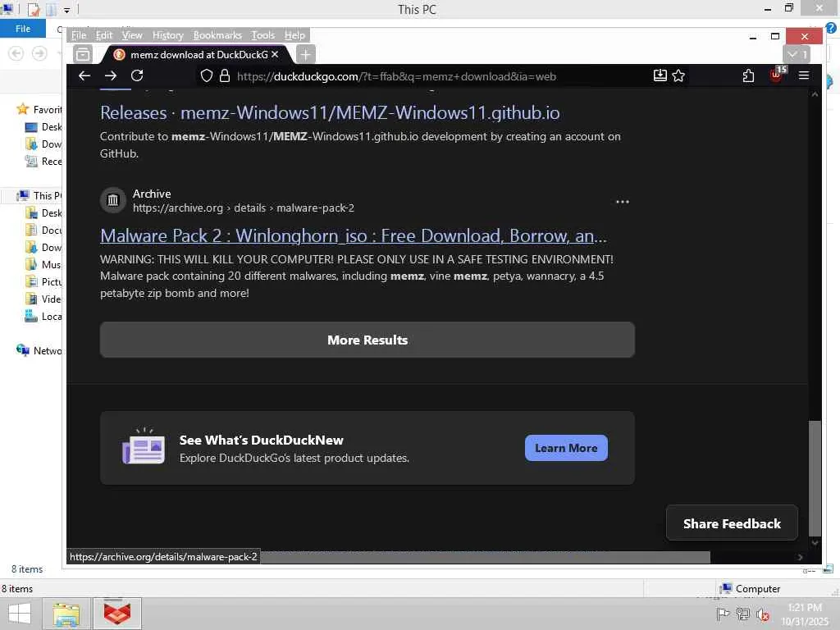Image resolution: width=840 pixels, height=630 pixels.
Task: Select Videos folder in Explorer sidebar
Action: coord(43,299)
